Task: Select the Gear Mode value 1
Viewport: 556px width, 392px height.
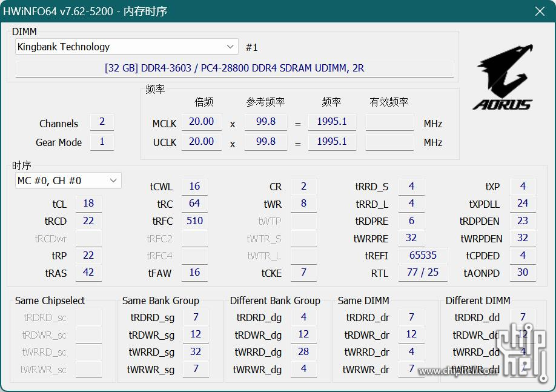Action: (102, 142)
